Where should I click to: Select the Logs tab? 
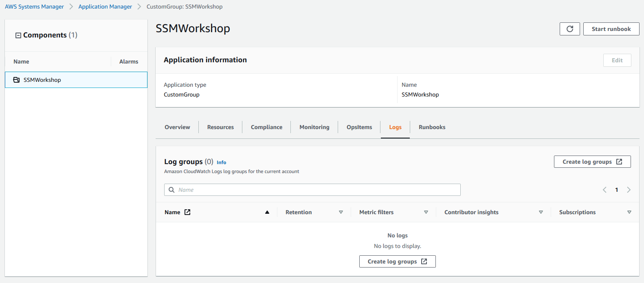click(395, 127)
